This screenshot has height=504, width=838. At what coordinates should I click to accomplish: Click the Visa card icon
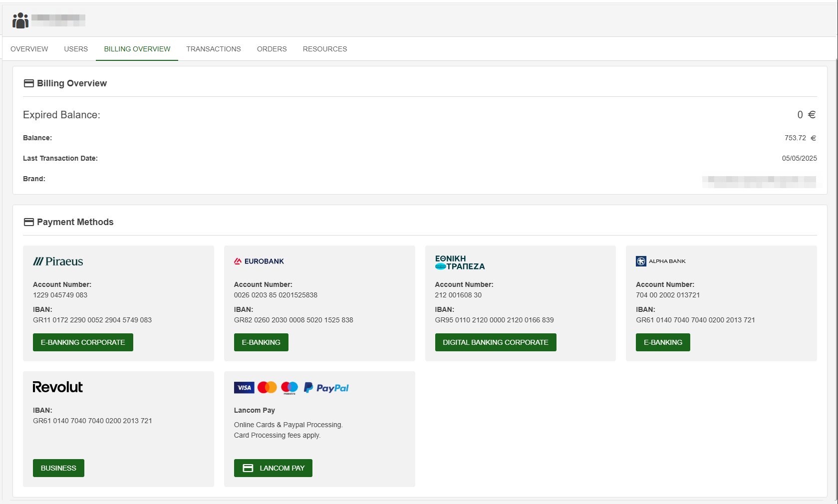coord(244,387)
